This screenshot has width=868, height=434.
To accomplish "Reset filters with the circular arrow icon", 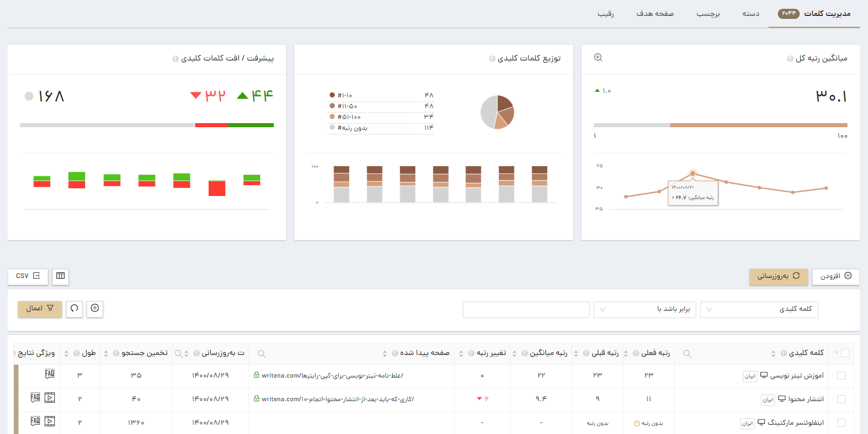I will pos(74,308).
